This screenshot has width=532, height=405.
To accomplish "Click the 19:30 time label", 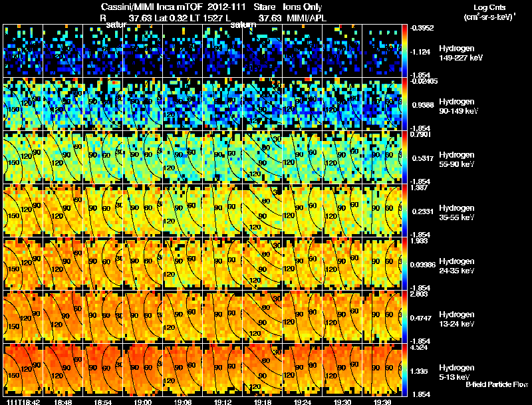I will coord(342,402).
